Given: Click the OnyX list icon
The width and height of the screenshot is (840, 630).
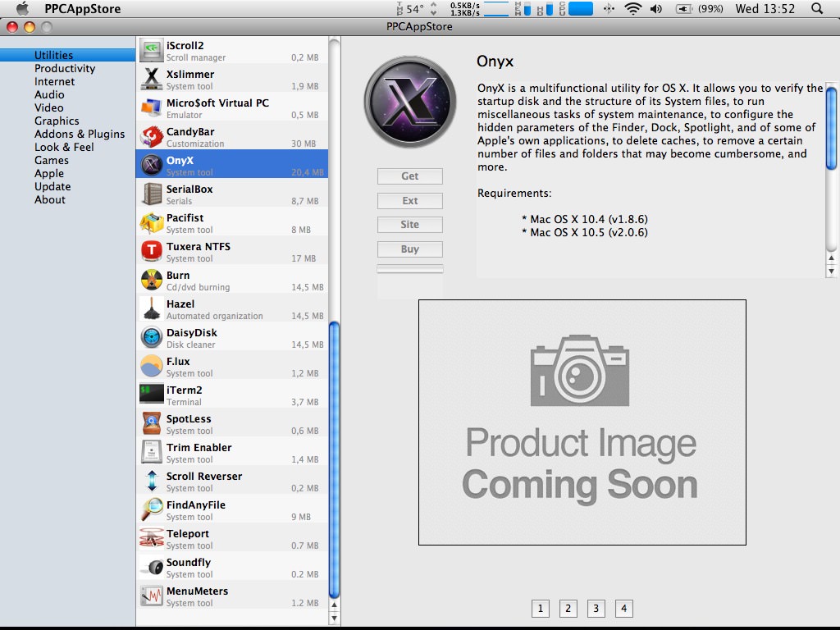Looking at the screenshot, I should (x=152, y=165).
